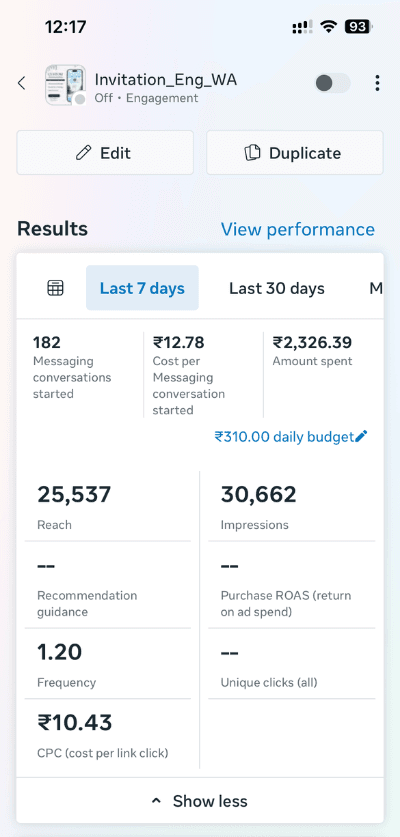This screenshot has height=837, width=400.
Task: Tap the 12:17 clock in status bar
Action: (x=66, y=27)
